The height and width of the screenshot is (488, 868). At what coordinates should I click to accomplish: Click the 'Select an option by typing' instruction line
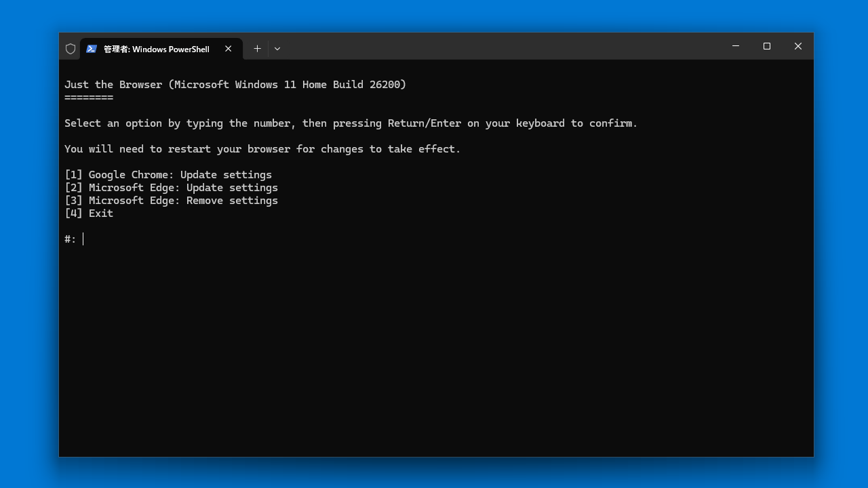pos(351,123)
